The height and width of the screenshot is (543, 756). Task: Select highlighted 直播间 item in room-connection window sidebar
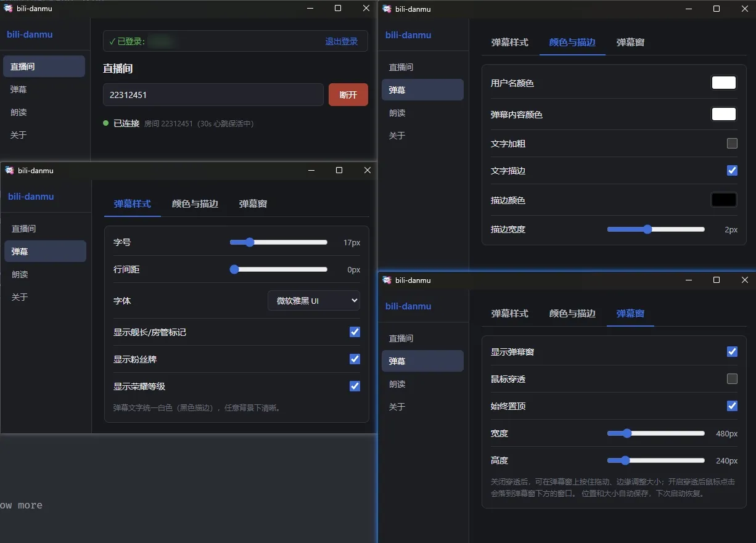(x=44, y=67)
